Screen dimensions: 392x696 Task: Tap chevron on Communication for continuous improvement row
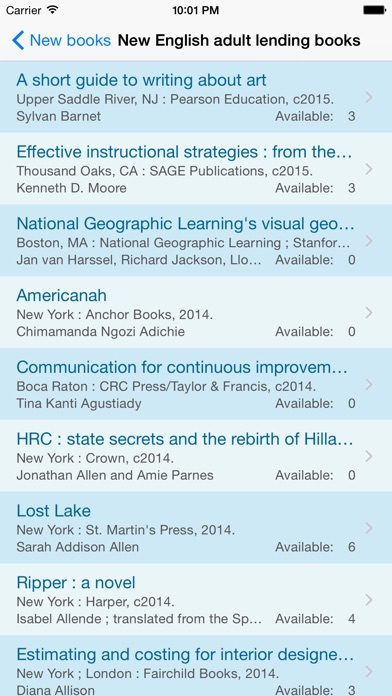(x=368, y=384)
